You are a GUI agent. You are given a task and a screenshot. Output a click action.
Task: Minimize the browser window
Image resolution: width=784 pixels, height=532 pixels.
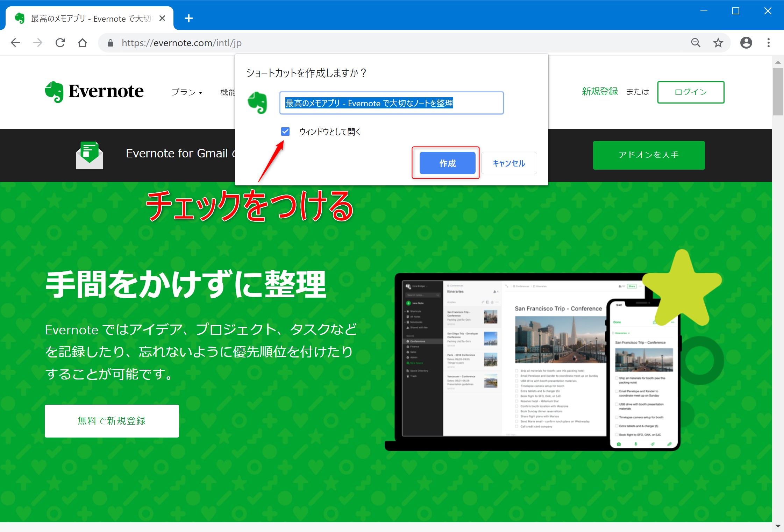pyautogui.click(x=704, y=11)
